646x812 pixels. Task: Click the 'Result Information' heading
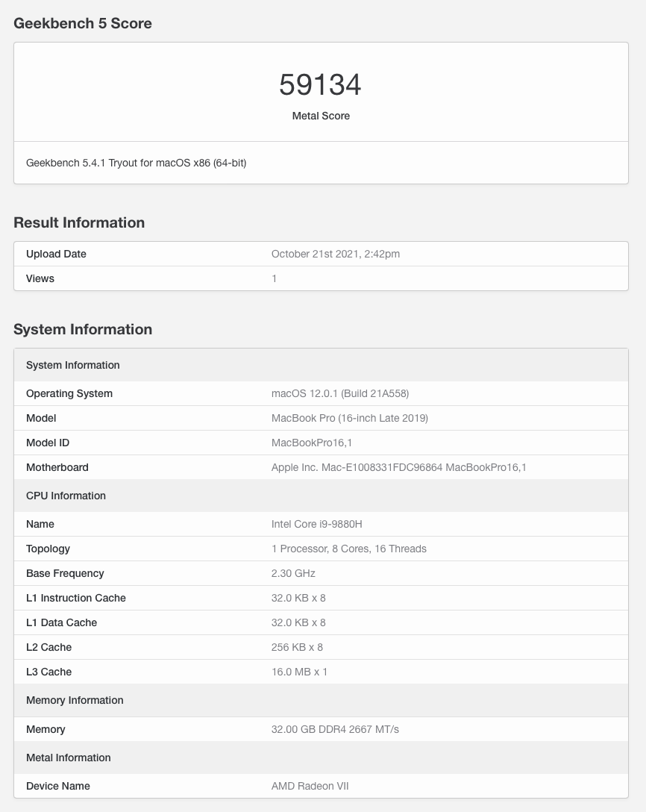click(79, 222)
